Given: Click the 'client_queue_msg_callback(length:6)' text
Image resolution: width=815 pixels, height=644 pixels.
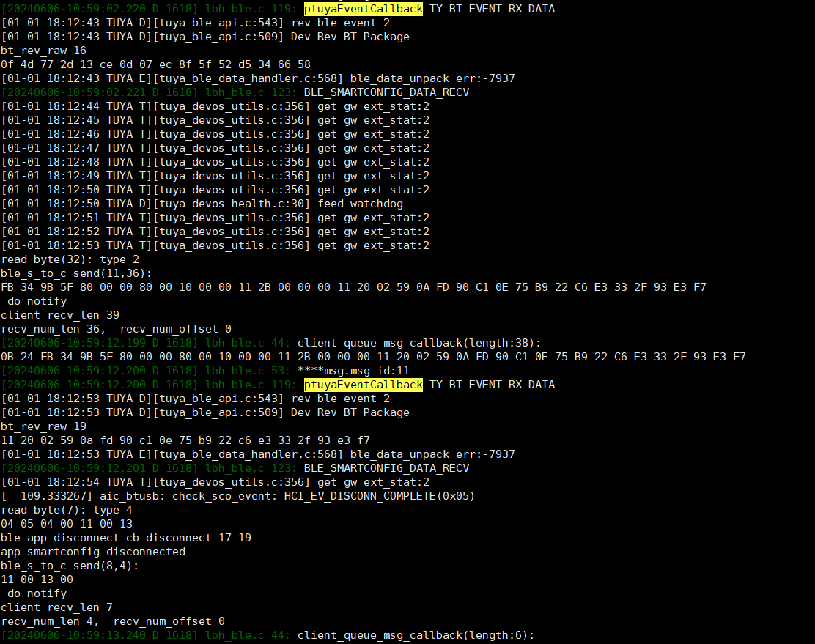Looking at the screenshot, I should click(416, 635).
